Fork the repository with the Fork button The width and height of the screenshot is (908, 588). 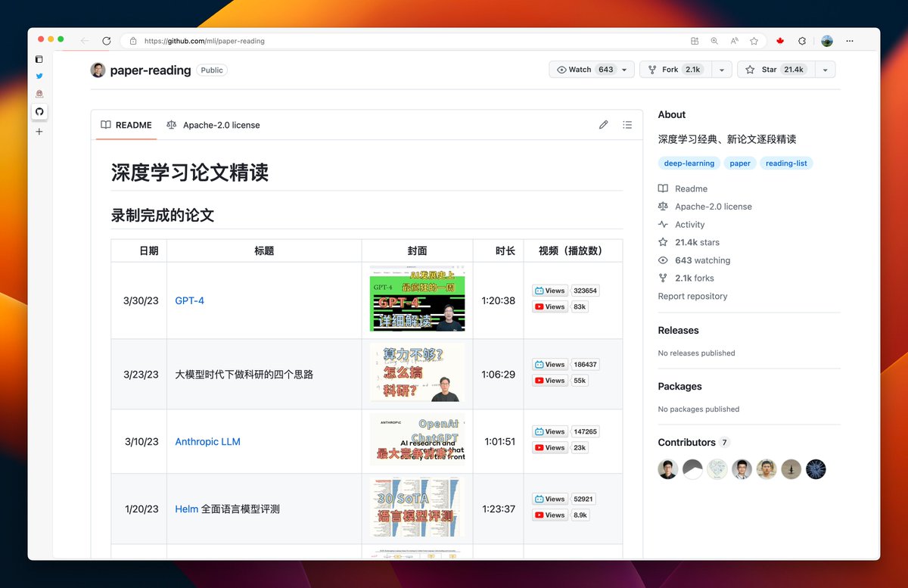tap(676, 70)
